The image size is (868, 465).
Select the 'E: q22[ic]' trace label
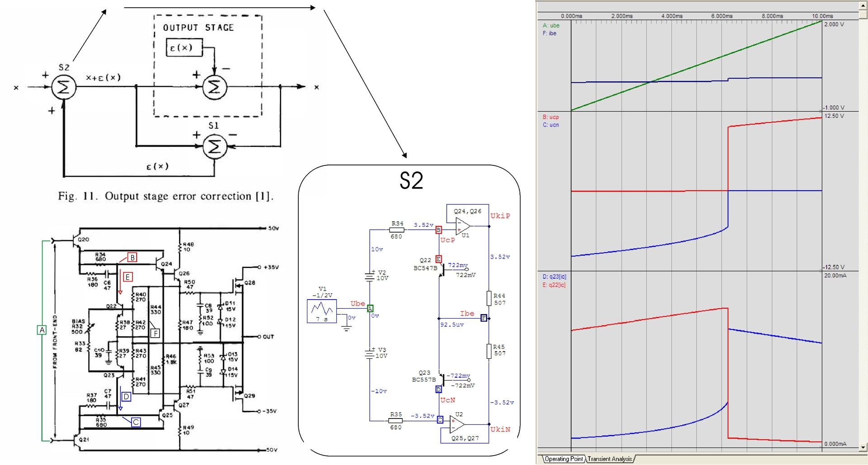tap(554, 285)
